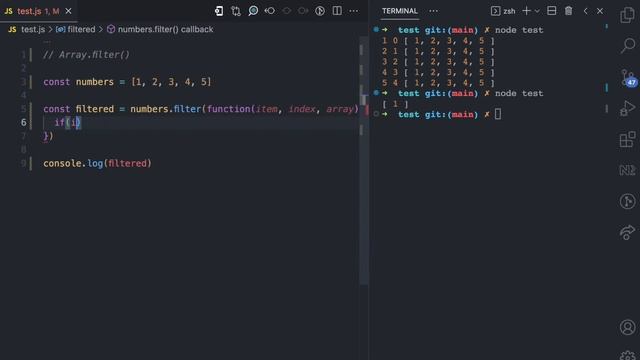Click the Array.filter() comment line
This screenshot has height=360, width=640.
[x=86, y=55]
